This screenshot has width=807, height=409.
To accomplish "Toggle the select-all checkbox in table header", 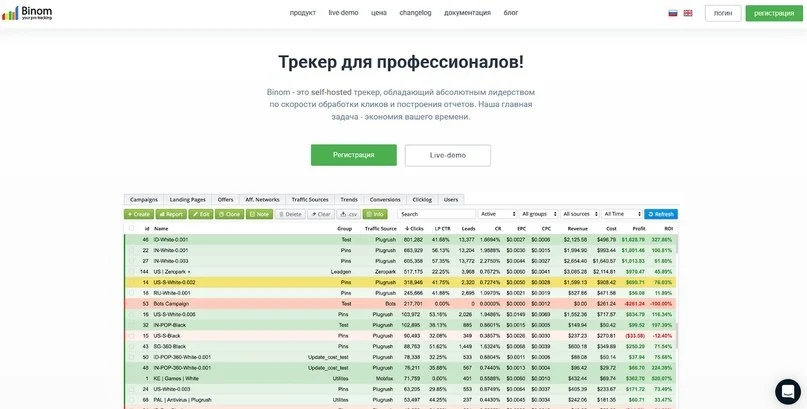I will [x=131, y=228].
